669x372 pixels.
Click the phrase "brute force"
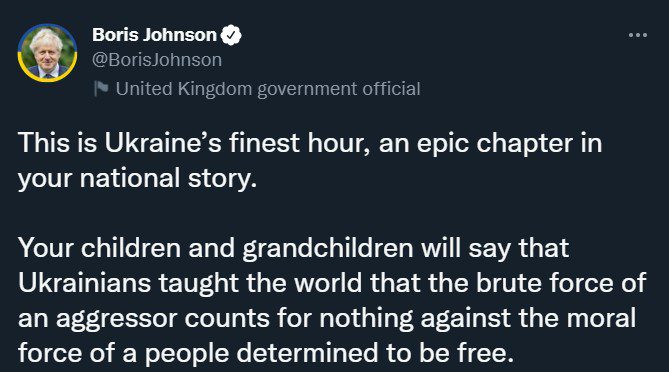544,284
